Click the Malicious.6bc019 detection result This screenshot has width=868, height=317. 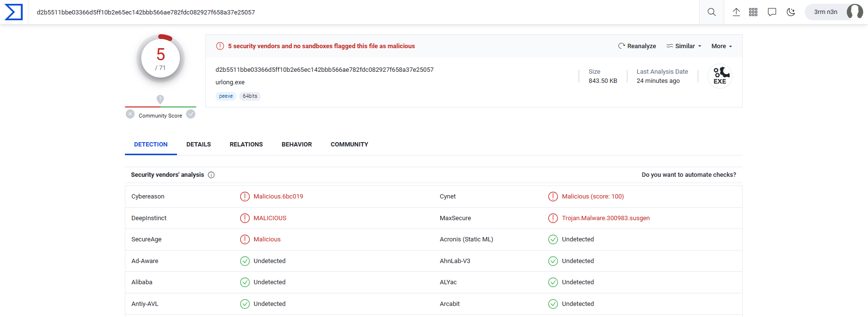coord(278,197)
